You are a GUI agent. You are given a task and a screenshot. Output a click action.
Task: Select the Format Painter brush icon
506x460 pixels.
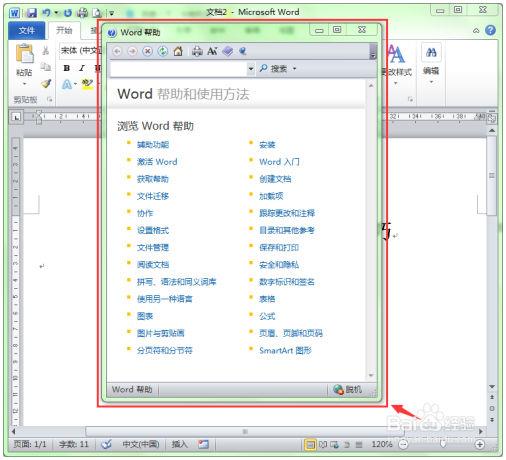[x=46, y=83]
